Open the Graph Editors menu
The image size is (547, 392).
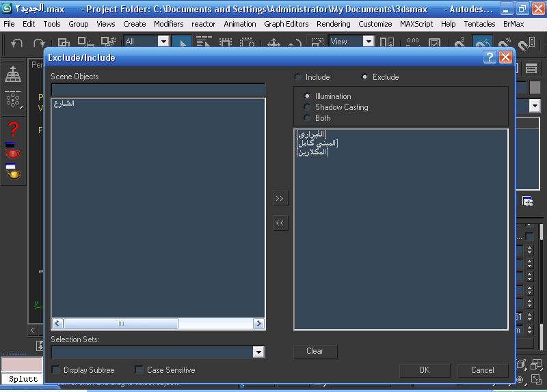click(286, 24)
